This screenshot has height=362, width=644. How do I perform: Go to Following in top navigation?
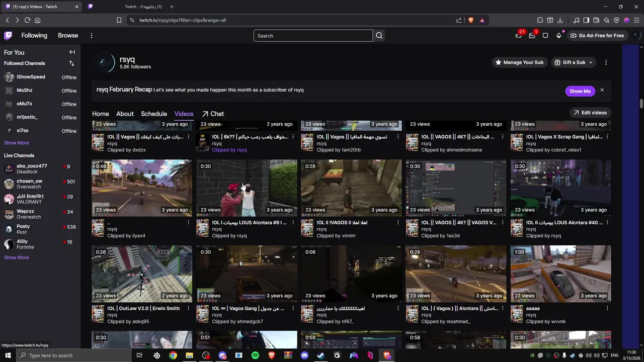pos(34,36)
